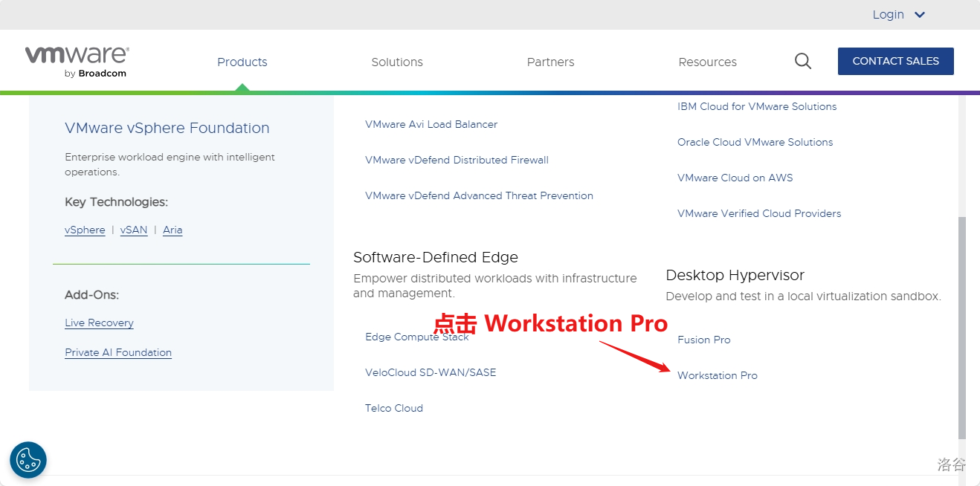This screenshot has width=980, height=486.
Task: Open IBM Cloud for VMware Solutions
Action: (x=757, y=106)
